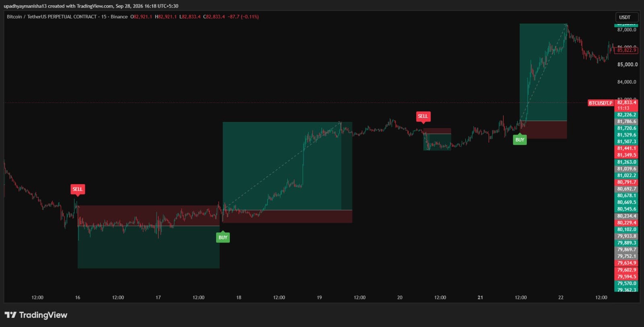
Task: Click the 80,791.7 red price label
Action: pos(627,182)
